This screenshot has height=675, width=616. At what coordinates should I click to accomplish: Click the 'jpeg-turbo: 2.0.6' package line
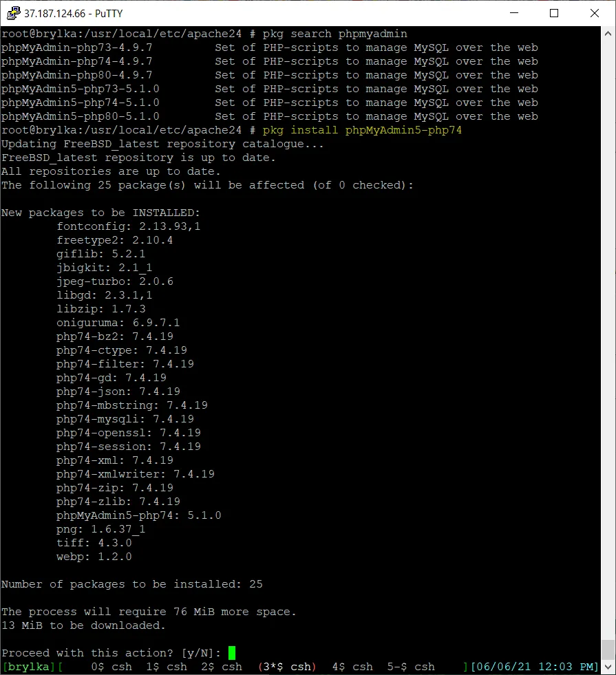coord(114,281)
